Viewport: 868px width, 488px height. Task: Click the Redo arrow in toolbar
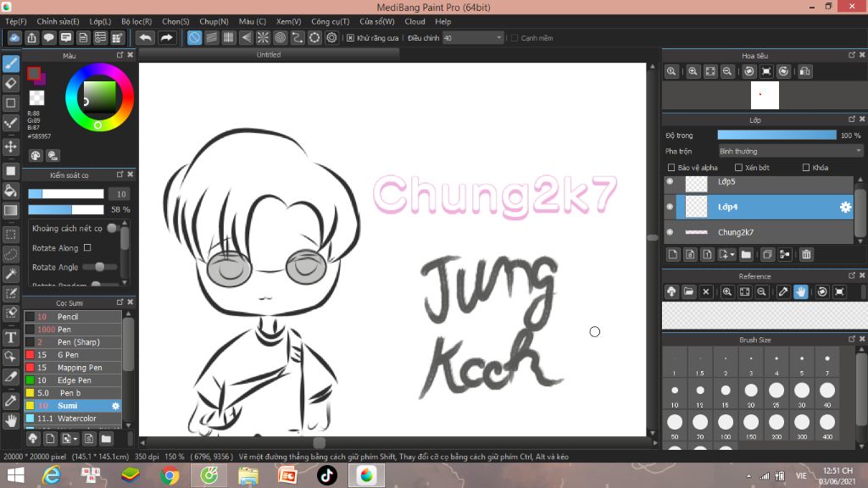[166, 37]
